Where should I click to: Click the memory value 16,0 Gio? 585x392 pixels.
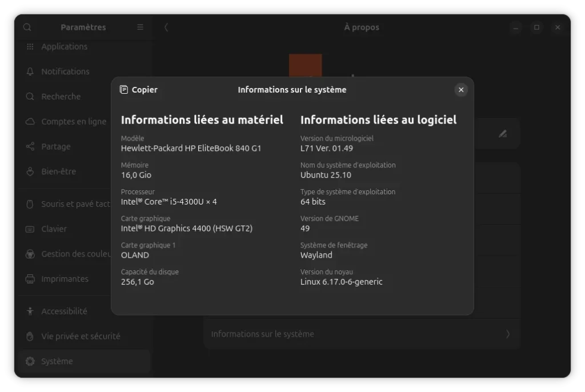click(136, 175)
